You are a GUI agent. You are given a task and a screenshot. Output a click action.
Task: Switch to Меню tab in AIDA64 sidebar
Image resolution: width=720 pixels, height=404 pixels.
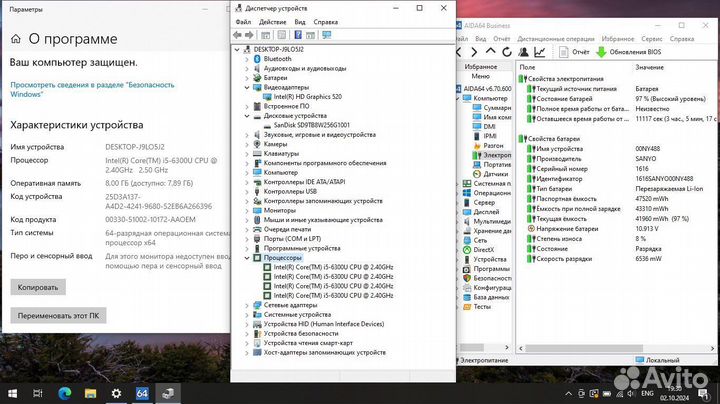(x=480, y=76)
